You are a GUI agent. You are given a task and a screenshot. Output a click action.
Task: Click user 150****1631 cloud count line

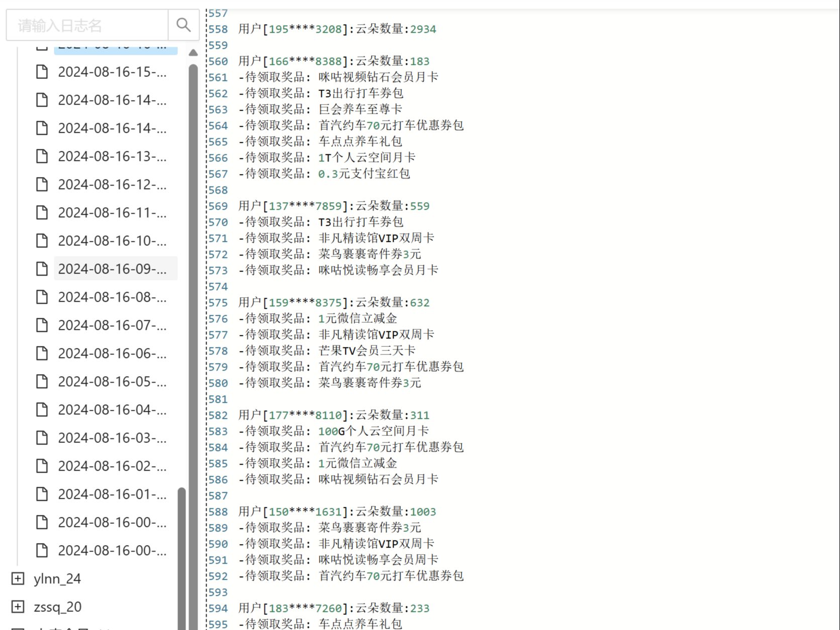337,512
